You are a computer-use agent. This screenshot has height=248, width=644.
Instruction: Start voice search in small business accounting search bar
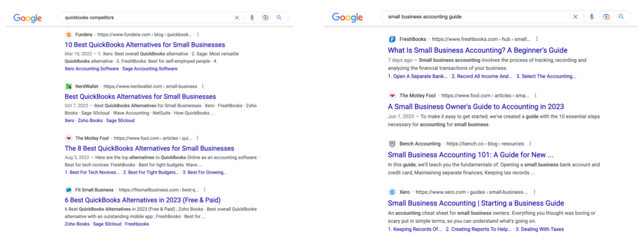591,17
